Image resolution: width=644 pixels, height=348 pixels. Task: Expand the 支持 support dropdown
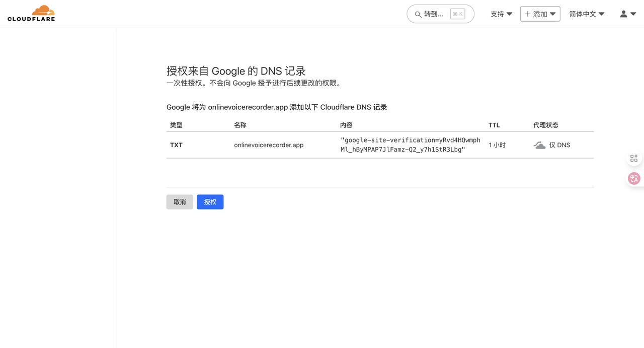501,14
